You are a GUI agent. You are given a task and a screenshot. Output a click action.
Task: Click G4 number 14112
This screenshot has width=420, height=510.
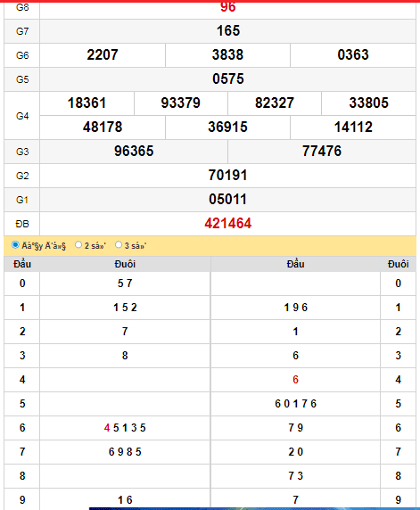point(353,127)
